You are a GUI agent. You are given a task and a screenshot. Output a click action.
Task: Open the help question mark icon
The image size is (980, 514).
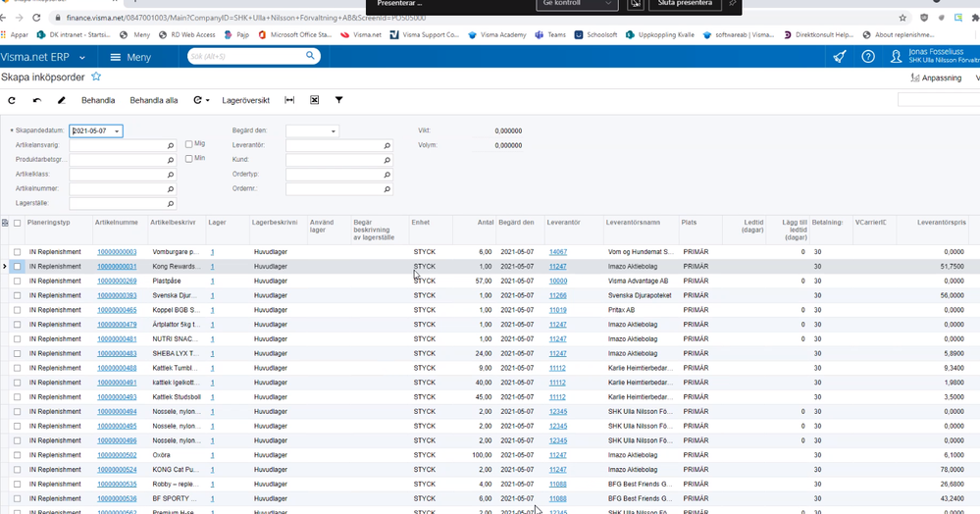click(868, 57)
